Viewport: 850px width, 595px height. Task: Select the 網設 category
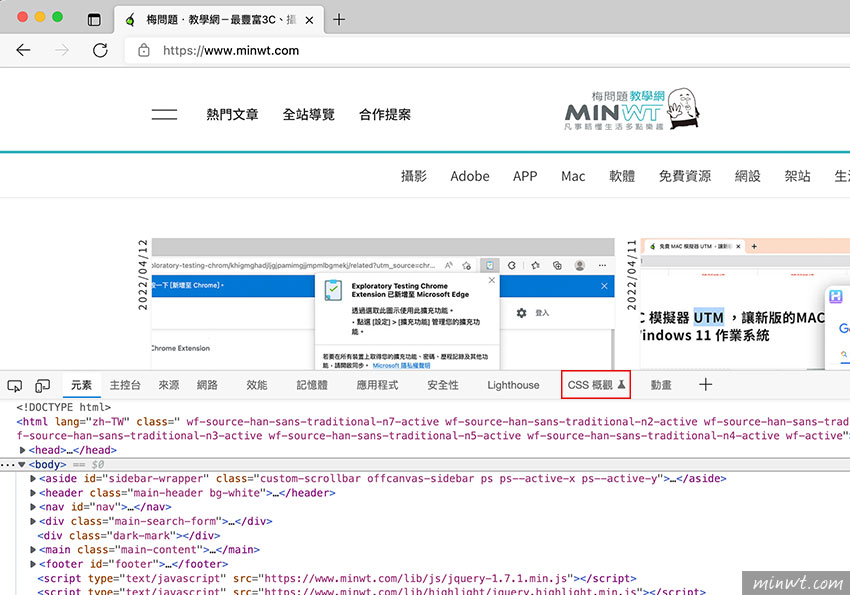point(748,176)
